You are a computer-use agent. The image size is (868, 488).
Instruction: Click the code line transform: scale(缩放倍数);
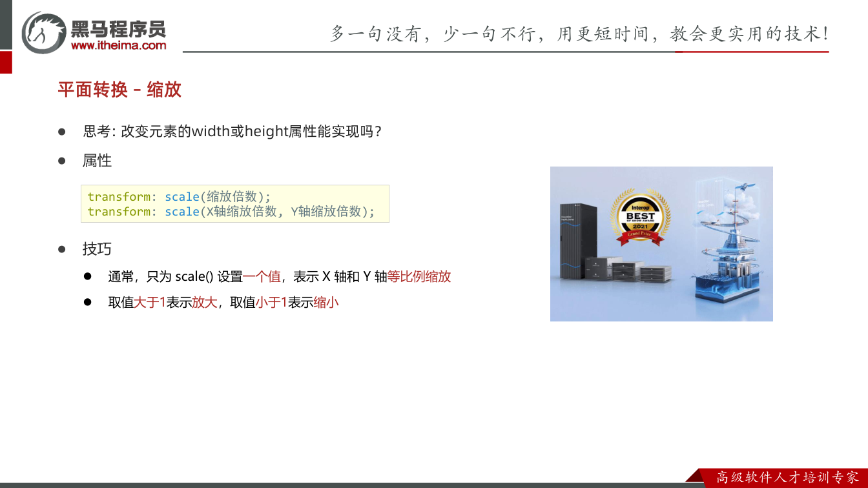[x=180, y=197]
